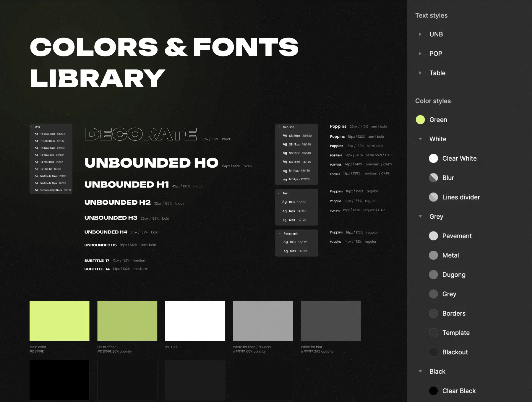The height and width of the screenshot is (402, 532).
Task: Select the white #FFFFFF swatch rectangle
Action: (195, 321)
